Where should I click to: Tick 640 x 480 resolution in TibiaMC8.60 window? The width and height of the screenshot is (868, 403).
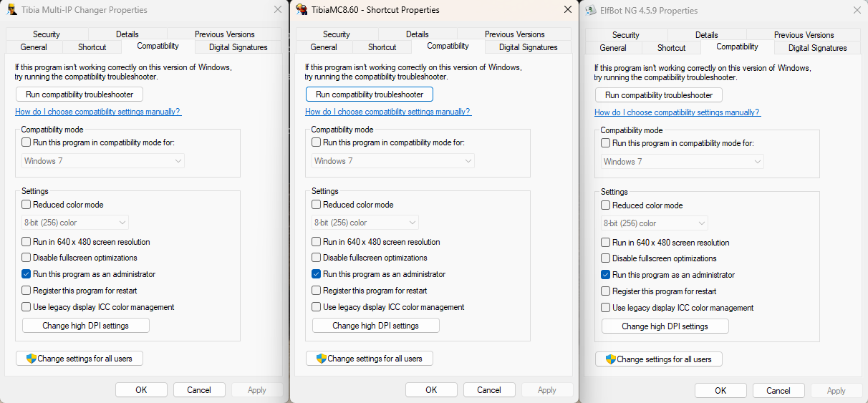(317, 242)
